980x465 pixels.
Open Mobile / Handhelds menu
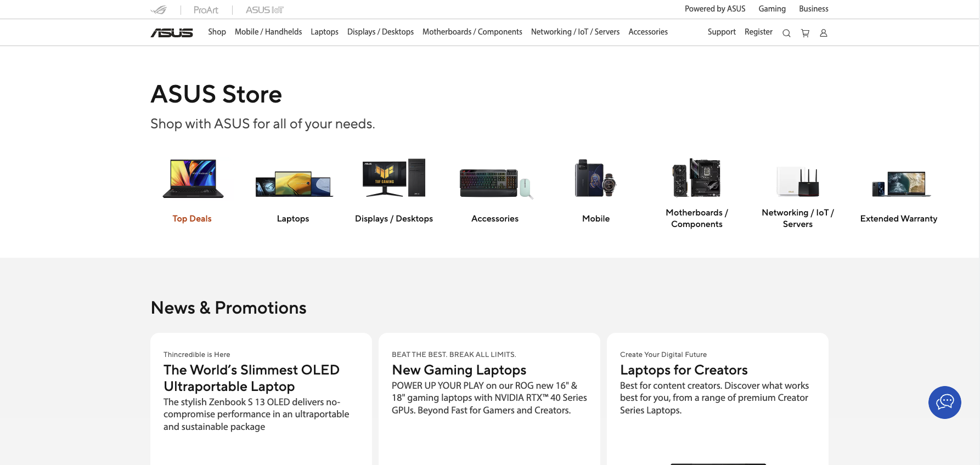[x=268, y=32]
